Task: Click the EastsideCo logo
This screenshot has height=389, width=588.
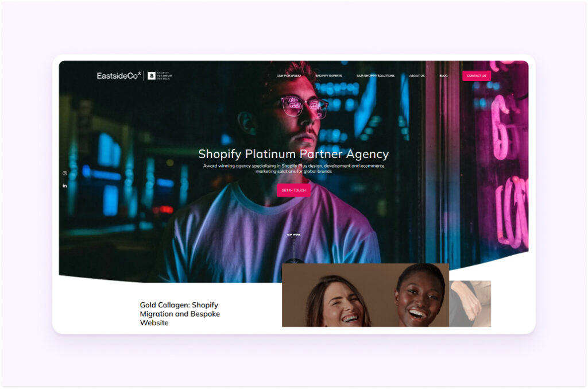Action: pyautogui.click(x=119, y=76)
